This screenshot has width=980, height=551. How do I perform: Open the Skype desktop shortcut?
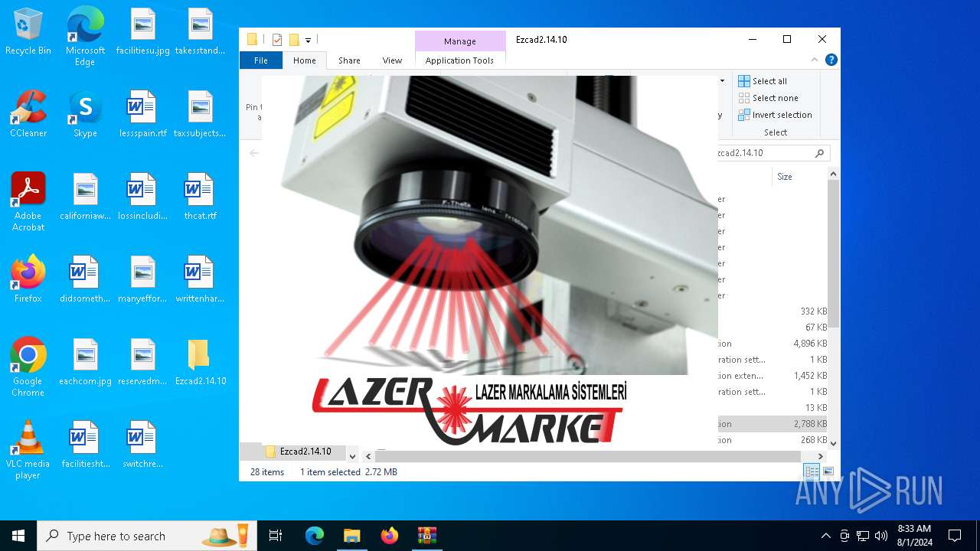click(85, 114)
